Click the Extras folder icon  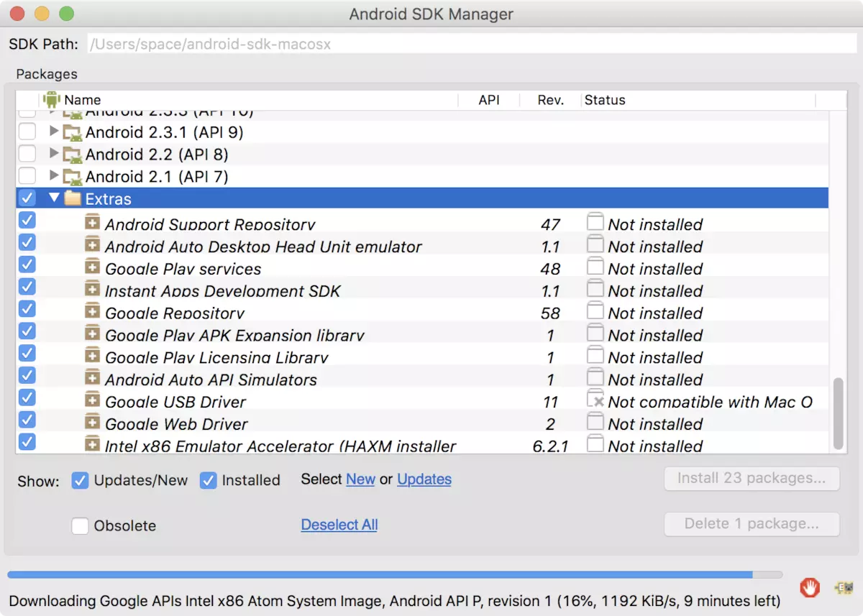(73, 198)
